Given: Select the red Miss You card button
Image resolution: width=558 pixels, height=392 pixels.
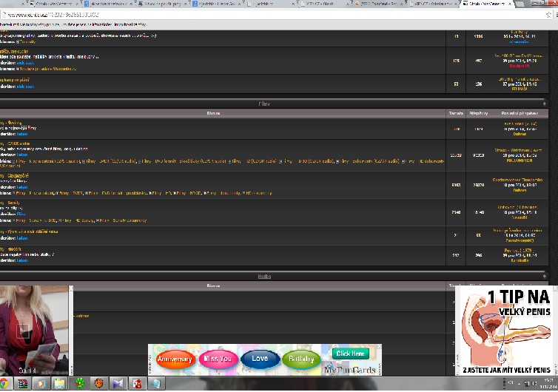Looking at the screenshot, I should pyautogui.click(x=217, y=359).
